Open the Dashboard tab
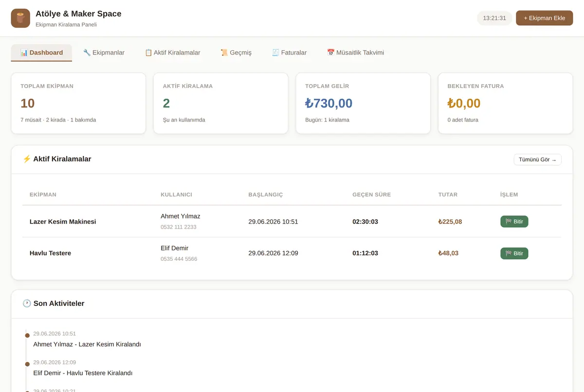Image resolution: width=584 pixels, height=392 pixels. coord(41,53)
